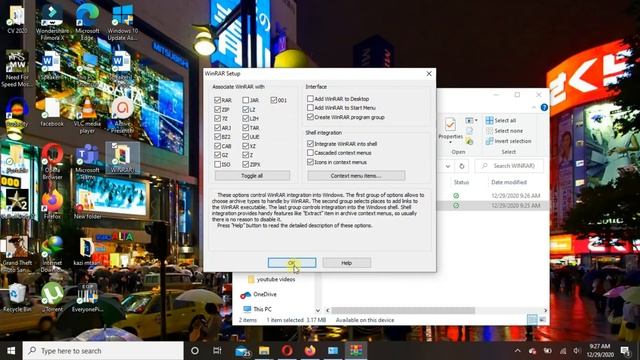Expand the address bar history dropdown
Screen dimensions: 640x360
coord(448,166)
